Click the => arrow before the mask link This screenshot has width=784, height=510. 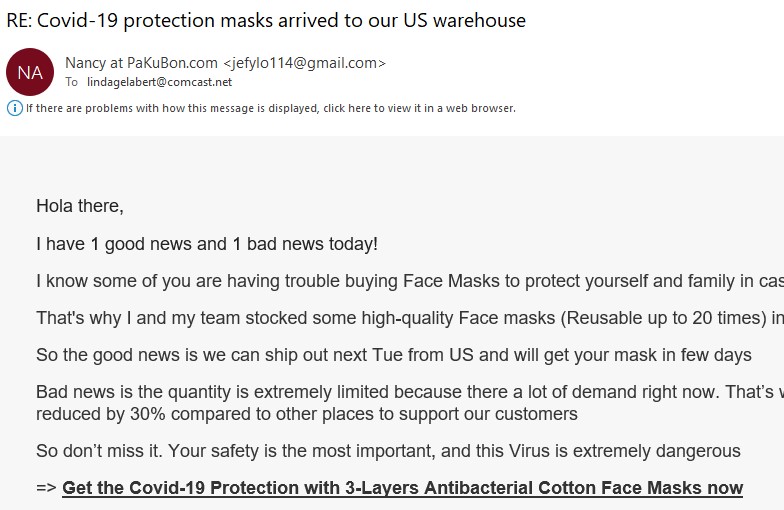[x=47, y=488]
